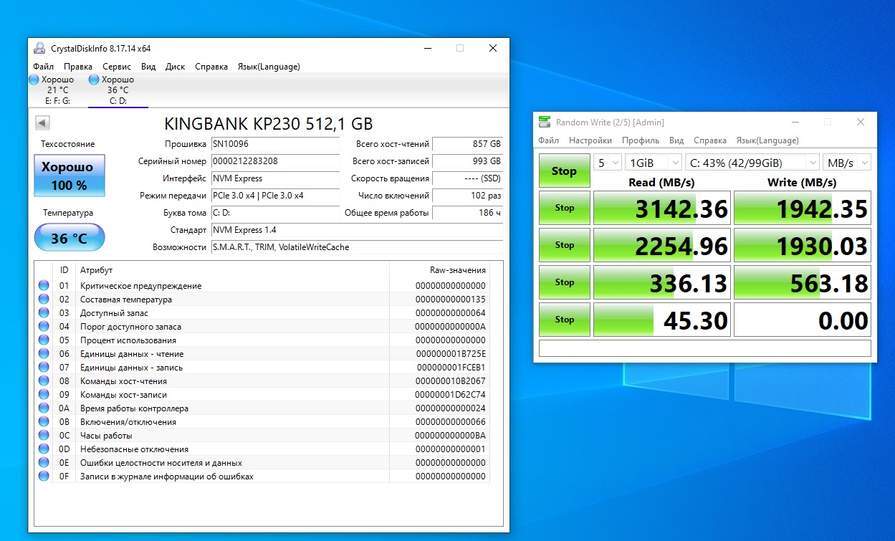895x541 pixels.
Task: Click status orb for attribute 0A
Action: coord(43,408)
